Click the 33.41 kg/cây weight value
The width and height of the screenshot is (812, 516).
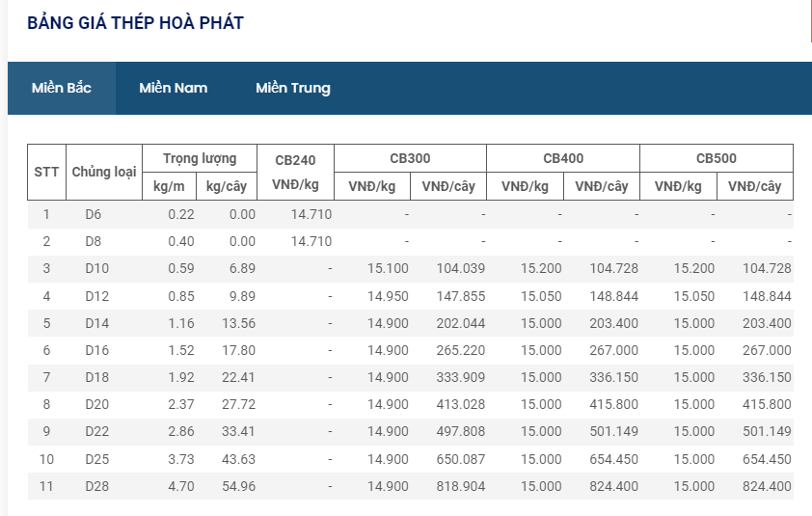point(239,431)
